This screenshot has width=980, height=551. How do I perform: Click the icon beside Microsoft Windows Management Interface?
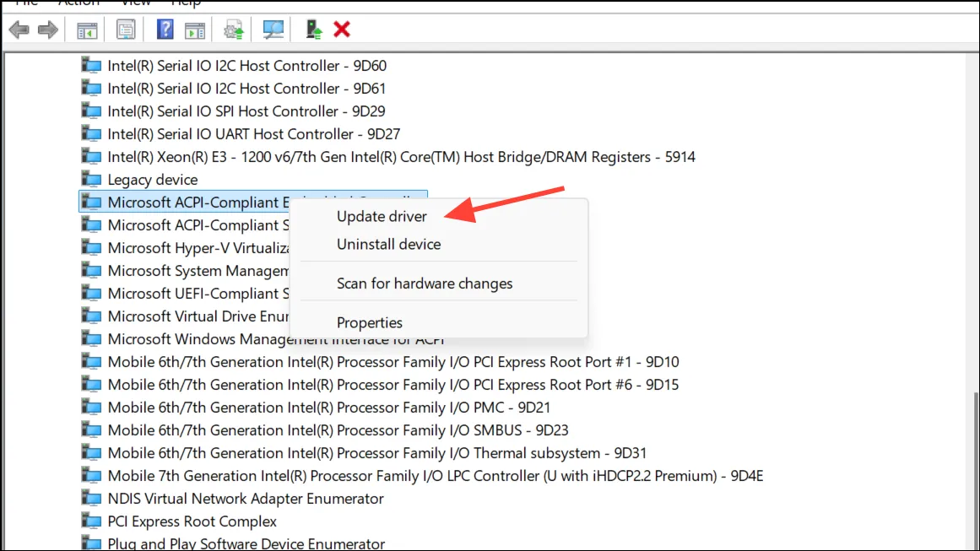coord(91,339)
